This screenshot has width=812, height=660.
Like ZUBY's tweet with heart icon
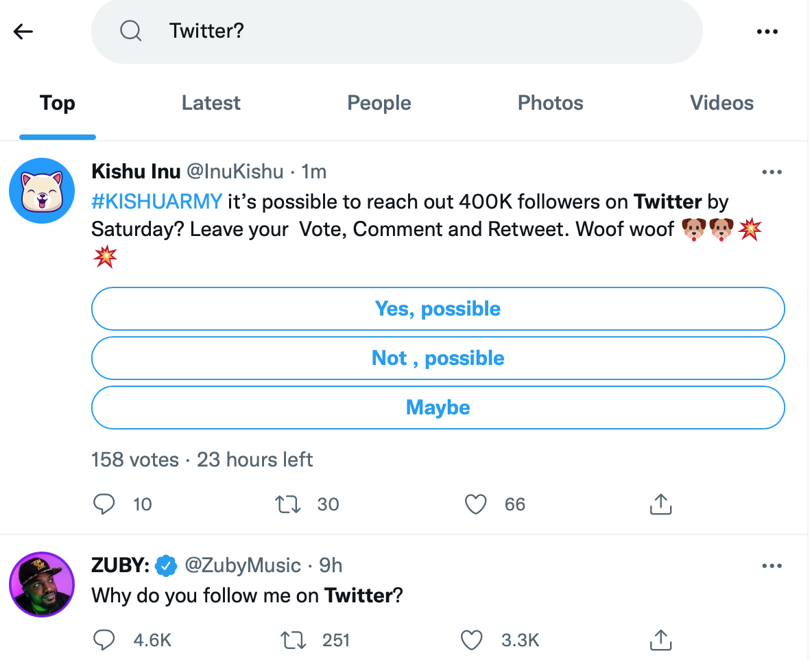[x=471, y=641]
